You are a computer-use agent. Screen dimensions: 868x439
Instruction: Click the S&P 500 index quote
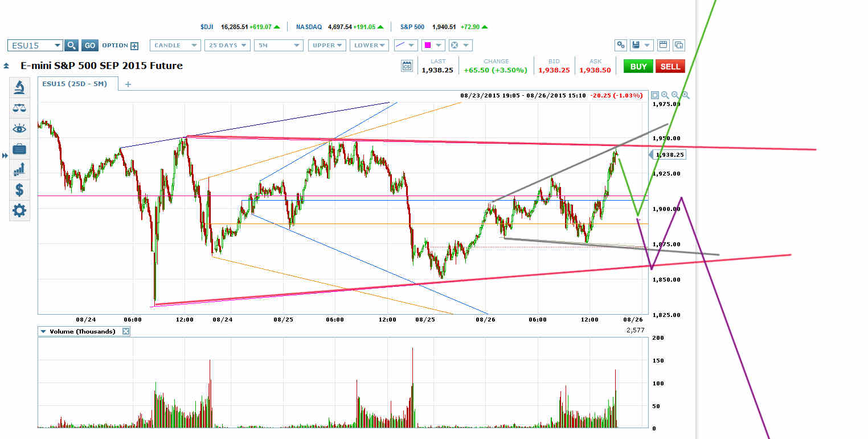(x=444, y=26)
